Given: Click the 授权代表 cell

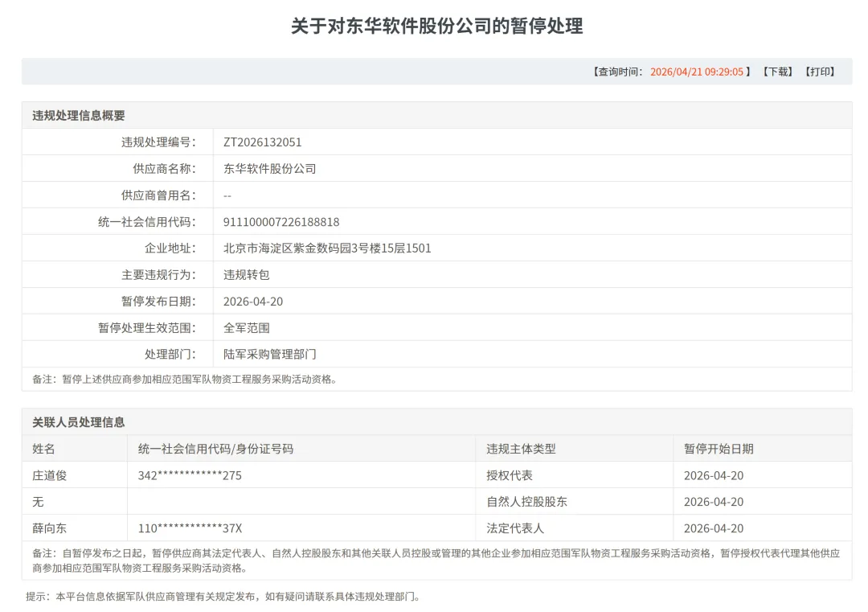Looking at the screenshot, I should coord(510,476).
